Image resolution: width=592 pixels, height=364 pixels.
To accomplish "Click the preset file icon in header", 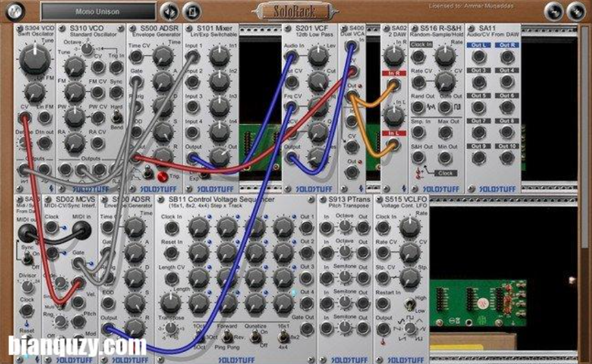I will pyautogui.click(x=192, y=12).
